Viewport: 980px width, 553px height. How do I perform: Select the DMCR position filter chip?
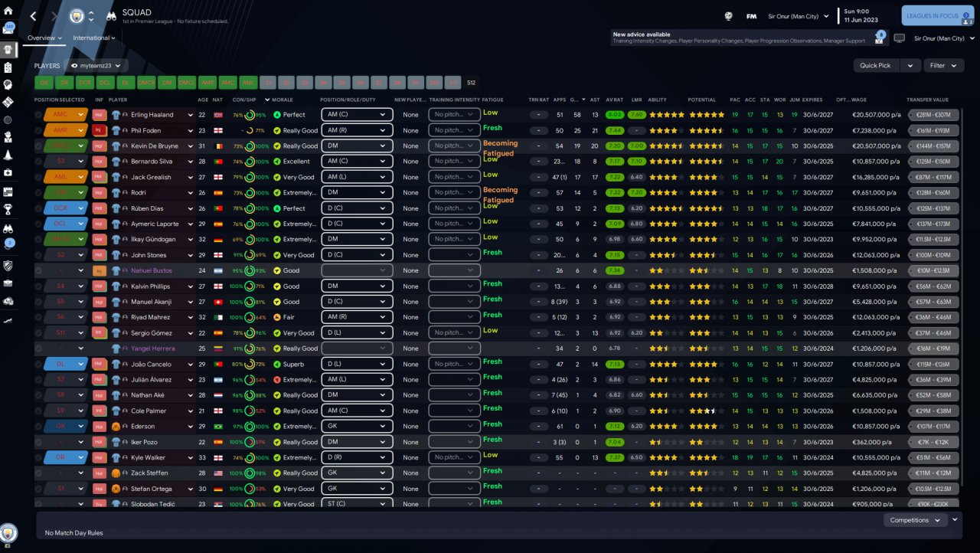[147, 83]
